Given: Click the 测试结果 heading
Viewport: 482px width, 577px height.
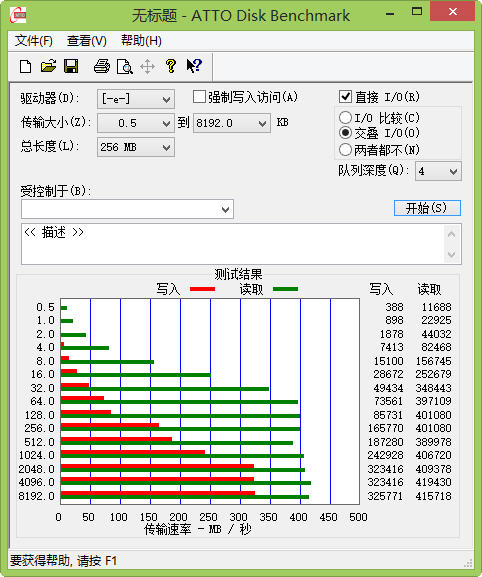Looking at the screenshot, I should 238,274.
